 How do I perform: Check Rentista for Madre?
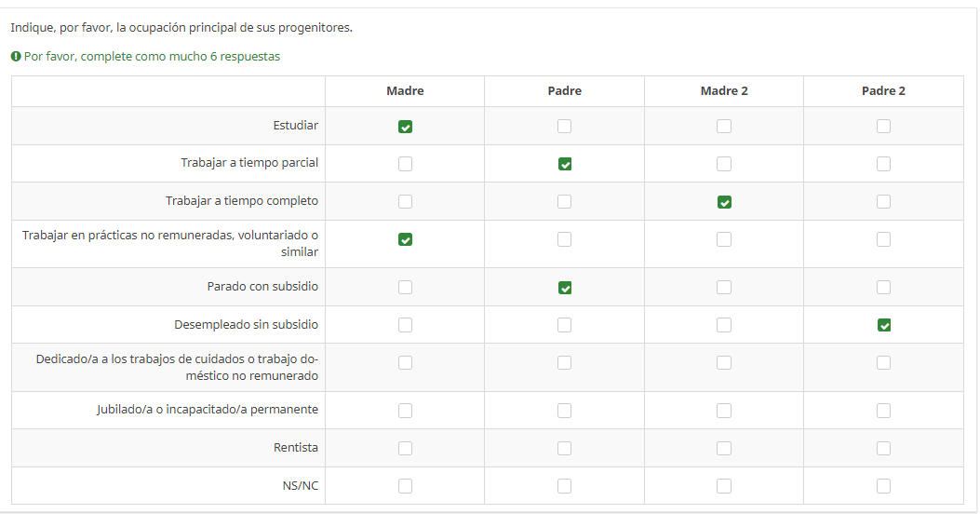click(x=405, y=448)
